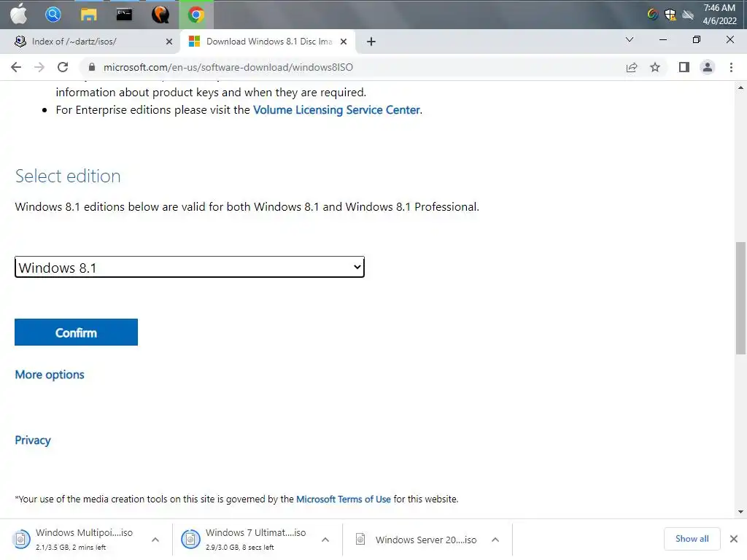This screenshot has height=560, width=747.
Task: Close the downloads bar
Action: click(734, 539)
